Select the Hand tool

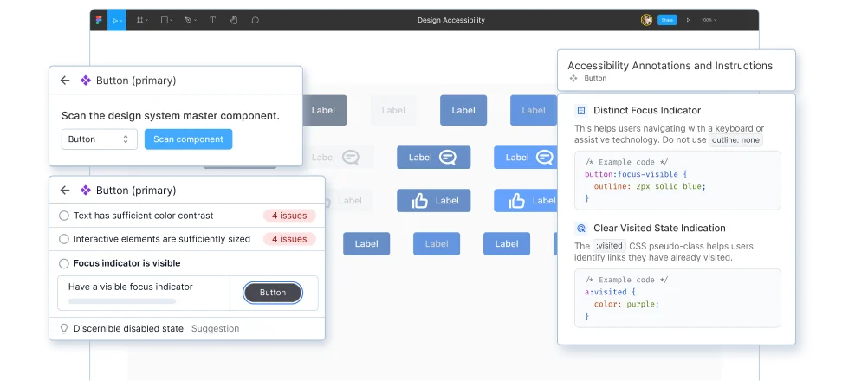tap(233, 20)
